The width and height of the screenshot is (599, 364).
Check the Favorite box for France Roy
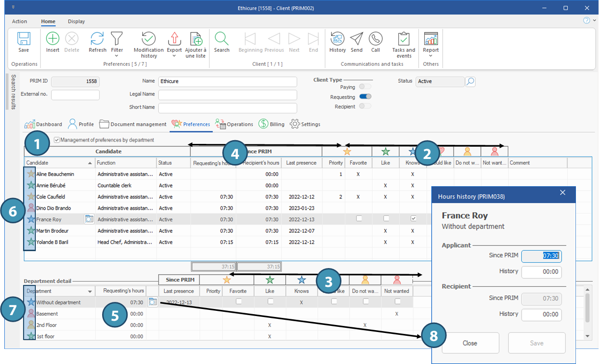tap(359, 219)
